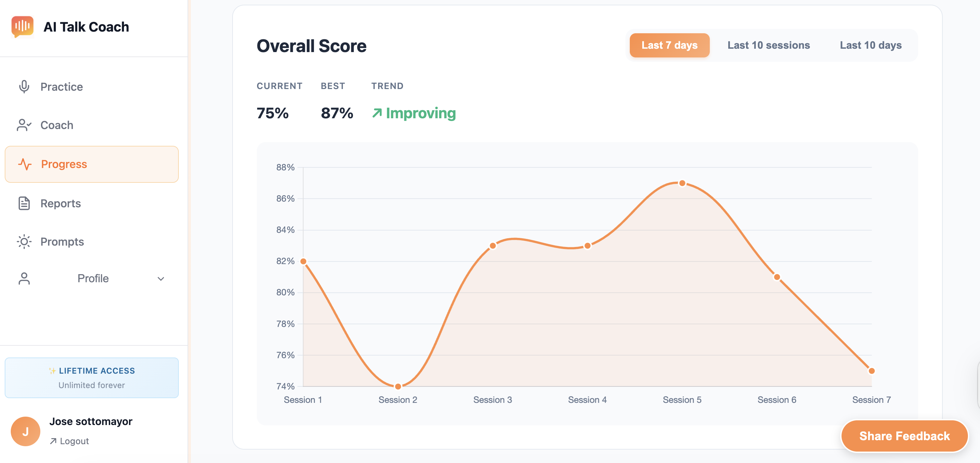Viewport: 980px width, 463px height.
Task: Select the Progress waveform icon
Action: click(x=25, y=164)
